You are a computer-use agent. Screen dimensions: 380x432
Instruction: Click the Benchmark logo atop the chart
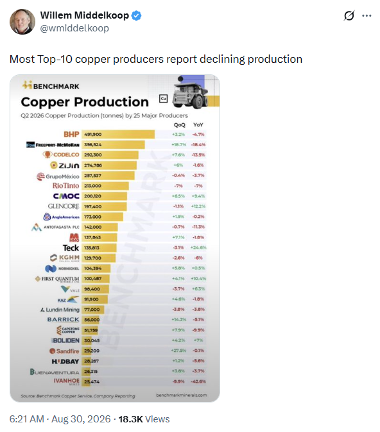click(51, 86)
